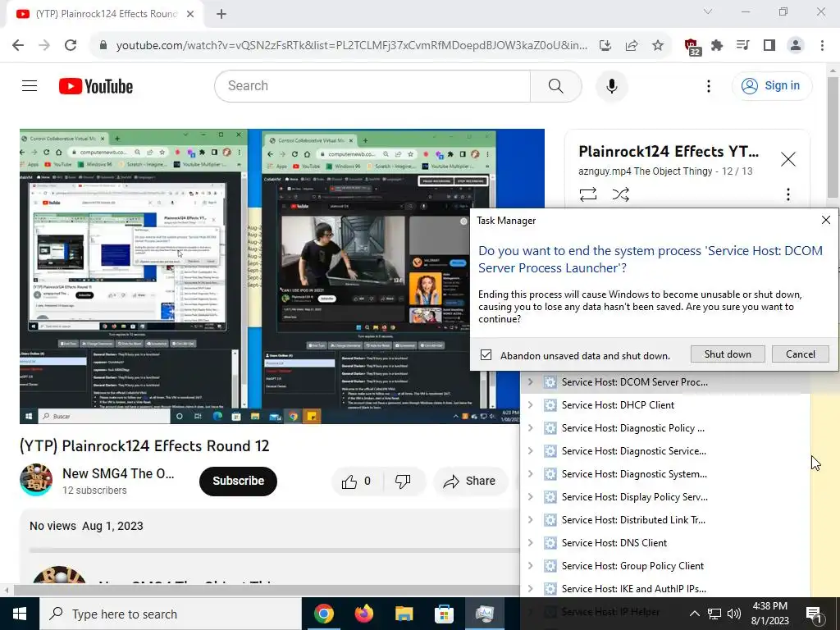Subscribe to New SMG4 The Object channel

pos(238,481)
